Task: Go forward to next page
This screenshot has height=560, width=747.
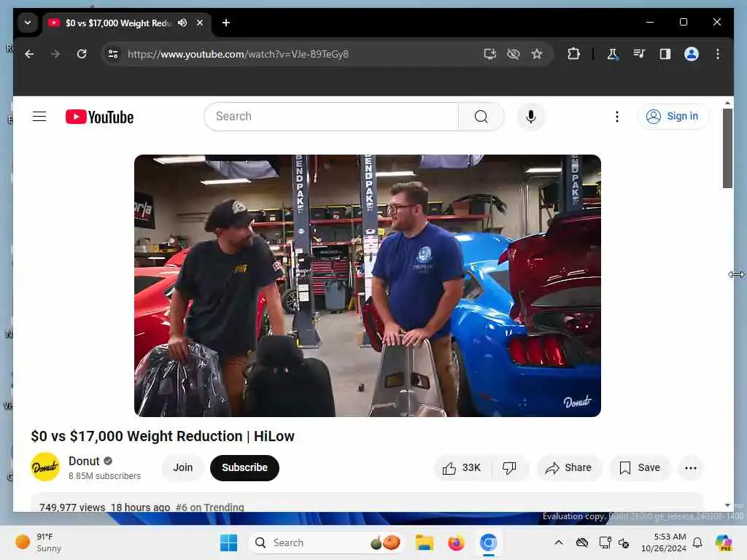Action: click(x=55, y=54)
